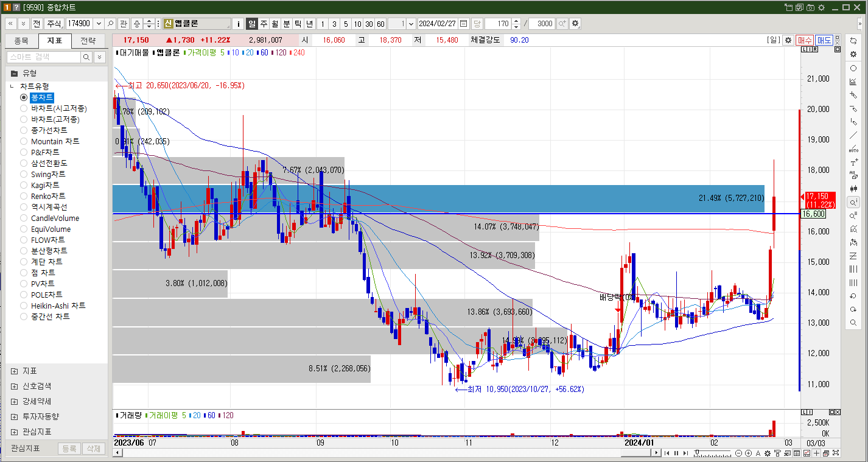
Task: Select the candlestick icon in right toolbar
Action: coord(853,188)
